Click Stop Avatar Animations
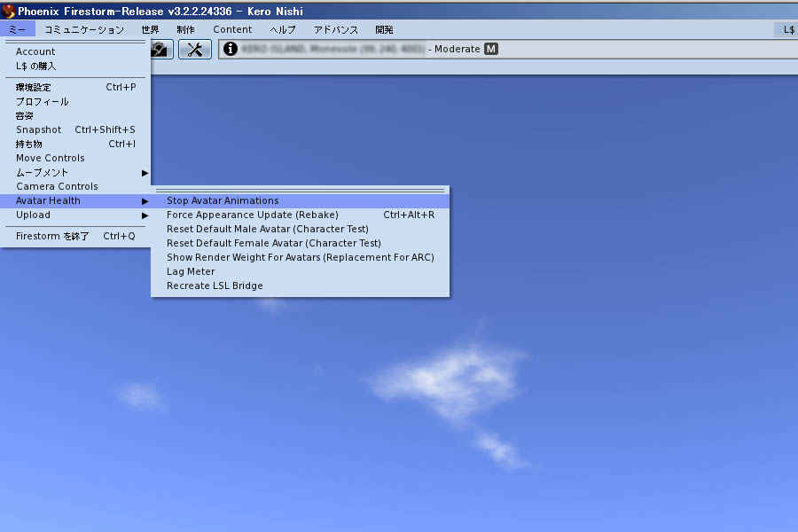 301,200
